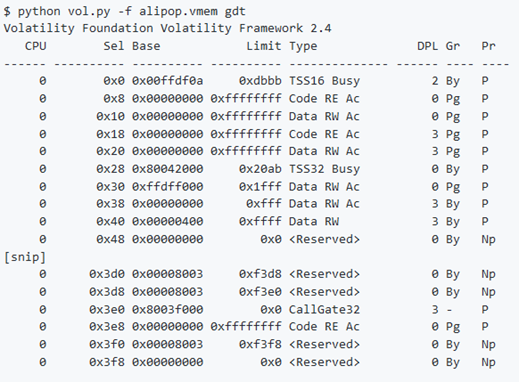The height and width of the screenshot is (382, 519).
Task: Click the 'Base' column header
Action: (x=146, y=46)
